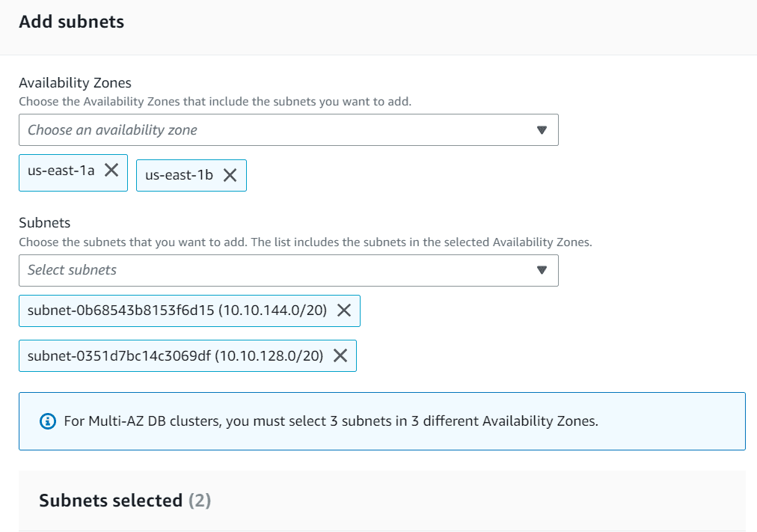Open the Select subnets dropdown
The image size is (757, 532).
[x=289, y=270]
